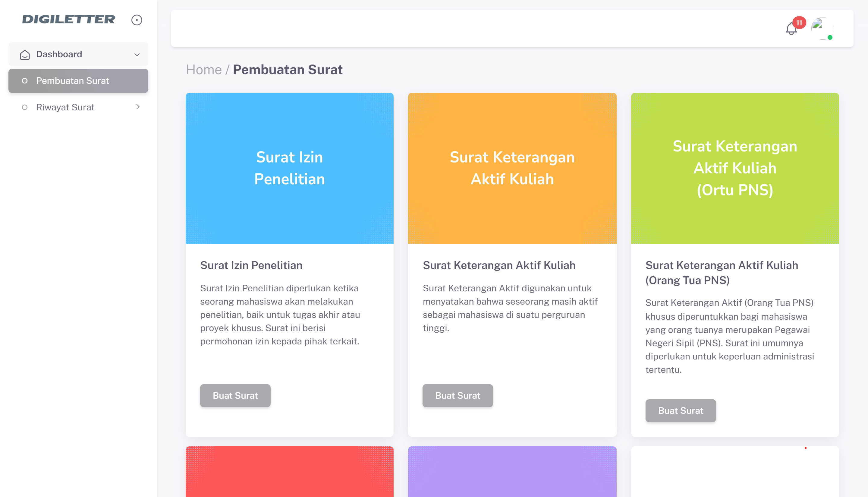This screenshot has height=497, width=868.
Task: Open the Riwayat Surat menu item
Action: point(65,107)
